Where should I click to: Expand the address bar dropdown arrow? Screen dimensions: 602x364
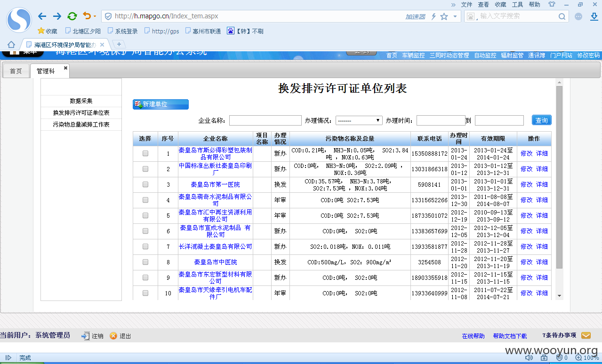coord(455,16)
